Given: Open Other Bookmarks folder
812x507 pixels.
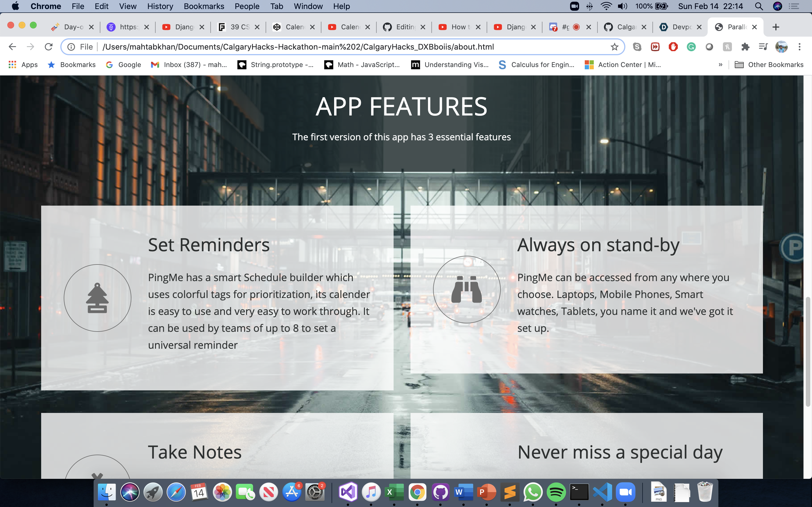Looking at the screenshot, I should (769, 65).
